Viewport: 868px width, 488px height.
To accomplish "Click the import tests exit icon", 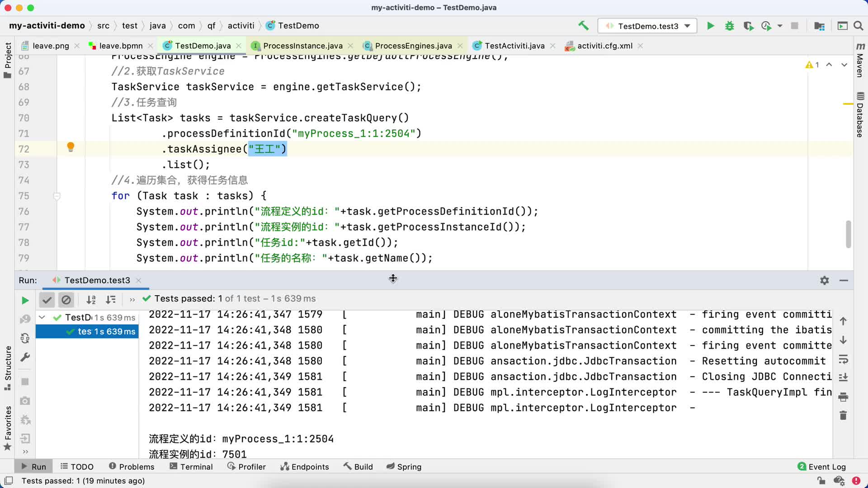I will tap(25, 438).
